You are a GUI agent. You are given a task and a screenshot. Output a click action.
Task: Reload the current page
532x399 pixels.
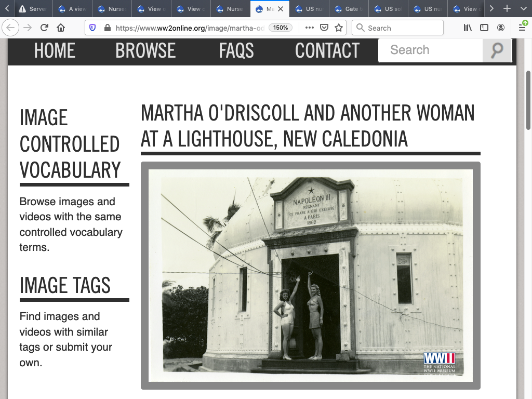coord(44,28)
